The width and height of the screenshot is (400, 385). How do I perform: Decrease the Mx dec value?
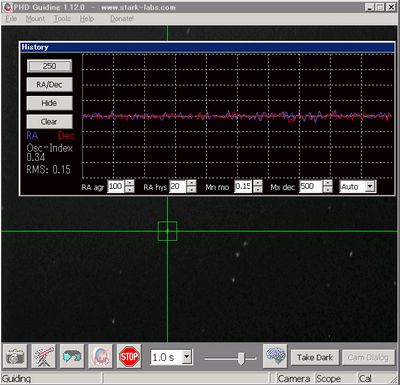point(328,190)
